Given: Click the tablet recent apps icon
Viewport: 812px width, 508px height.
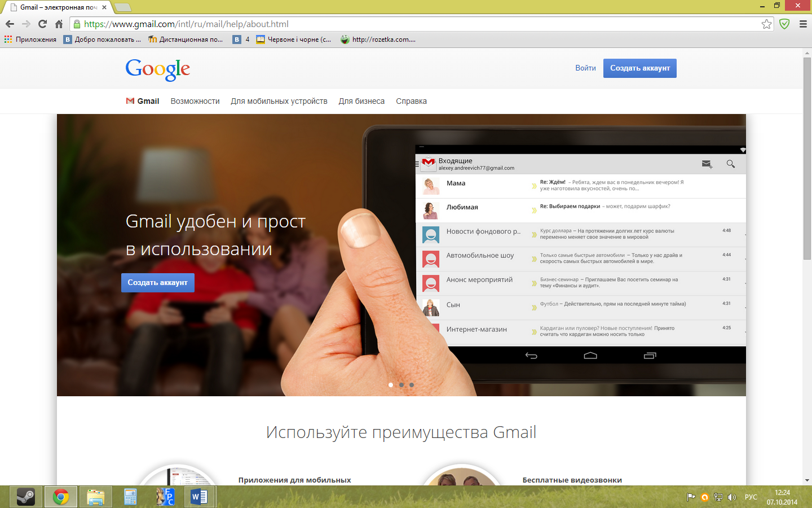Looking at the screenshot, I should click(x=650, y=356).
